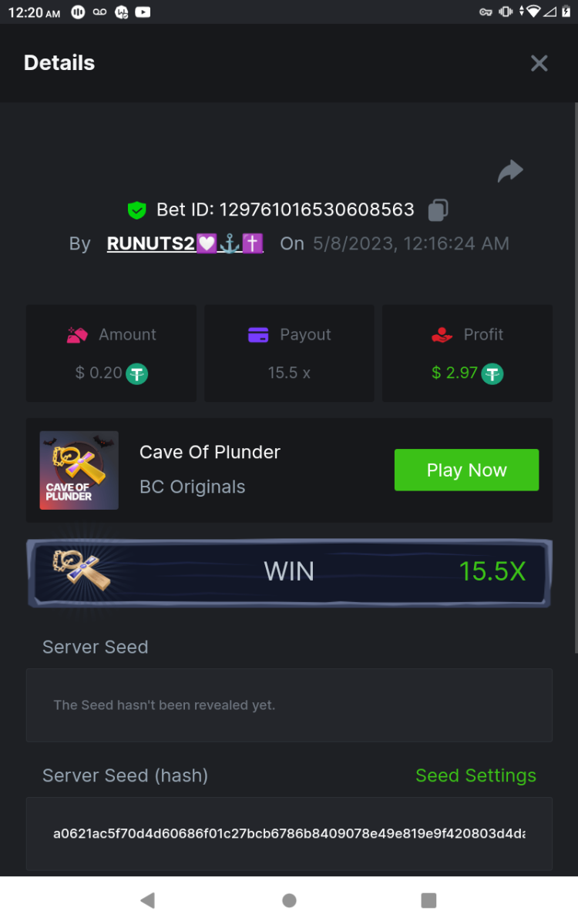
Task: Tap the WIN 15.5X result banner
Action: point(289,571)
